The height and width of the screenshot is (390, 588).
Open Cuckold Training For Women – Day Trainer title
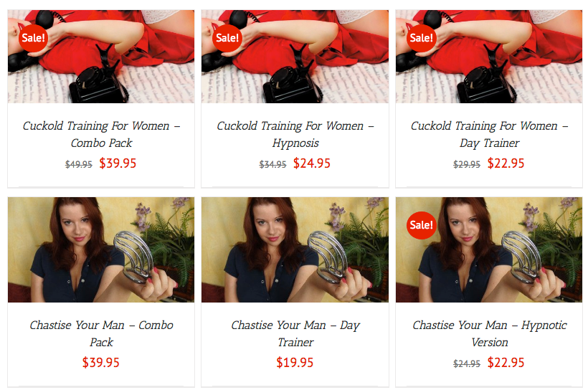click(x=489, y=134)
